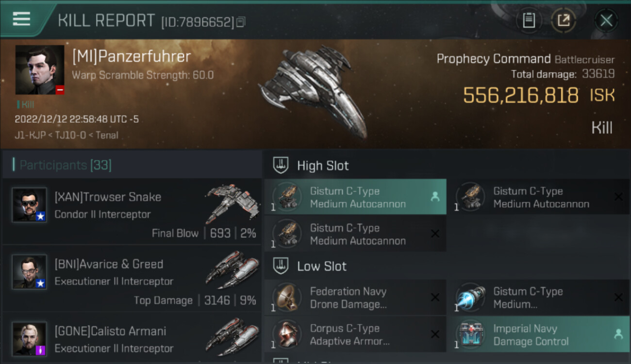Select the Imperial Navy Damage Control module
This screenshot has height=364, width=631.
click(x=538, y=335)
